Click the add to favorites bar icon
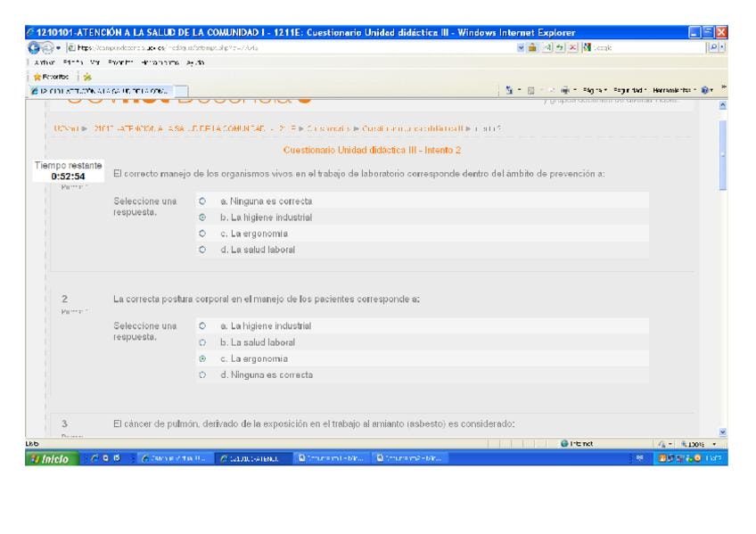Viewport: 756px width, 534px height. 86,77
